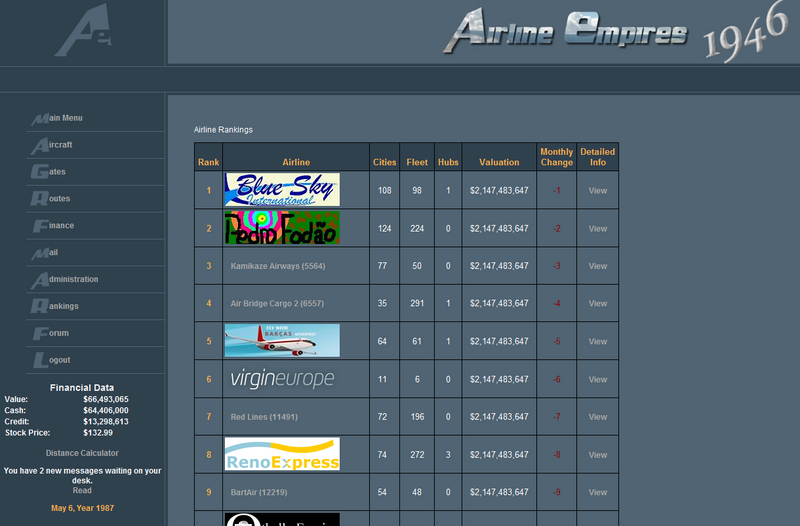Open the RenoExpress airline logo

[282, 454]
